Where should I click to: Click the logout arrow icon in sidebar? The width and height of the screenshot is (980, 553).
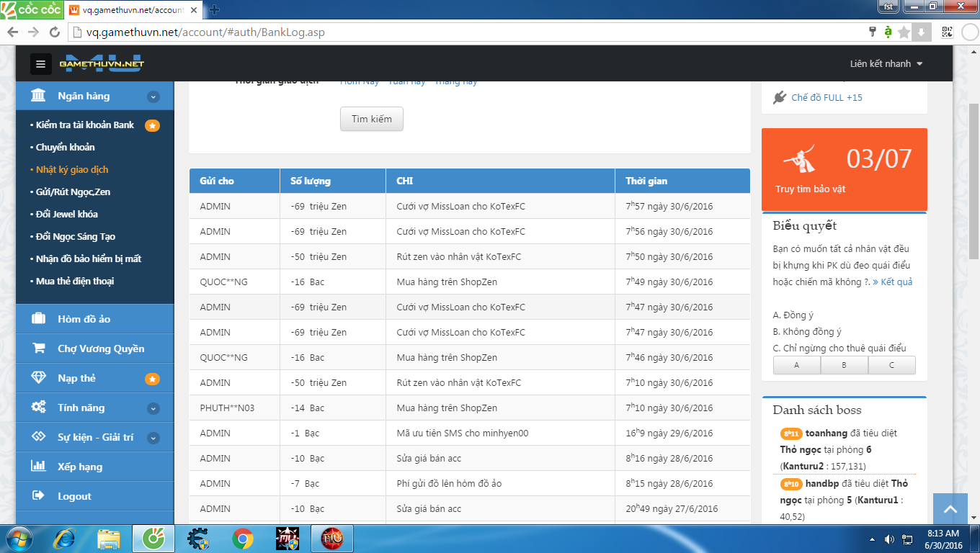(x=39, y=496)
